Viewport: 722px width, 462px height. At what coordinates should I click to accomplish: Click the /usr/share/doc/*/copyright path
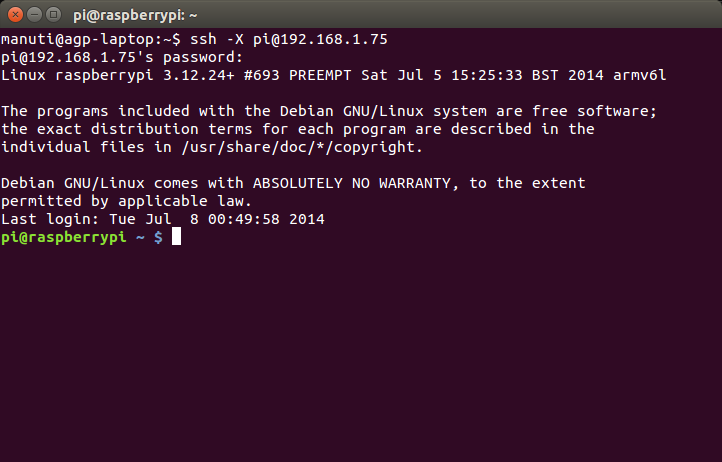pyautogui.click(x=296, y=147)
